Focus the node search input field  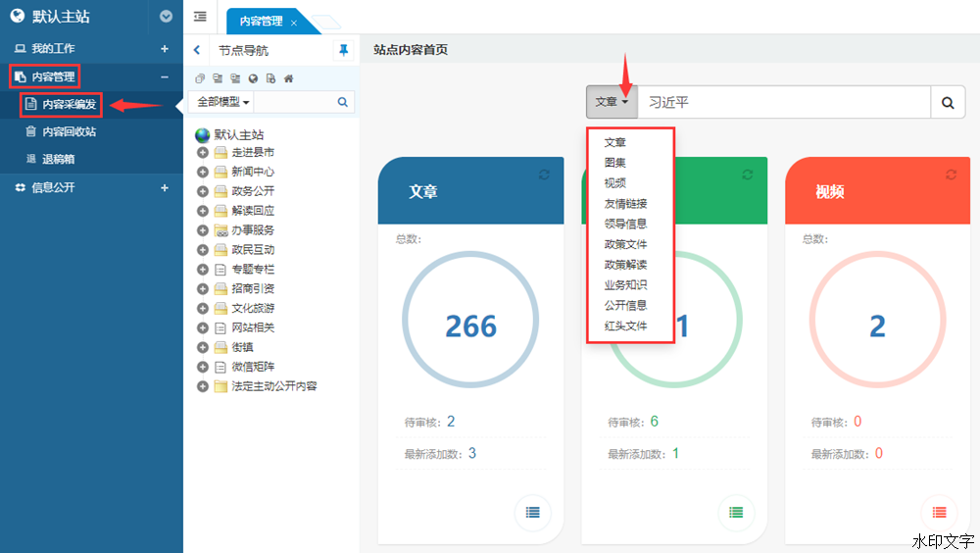pos(293,102)
